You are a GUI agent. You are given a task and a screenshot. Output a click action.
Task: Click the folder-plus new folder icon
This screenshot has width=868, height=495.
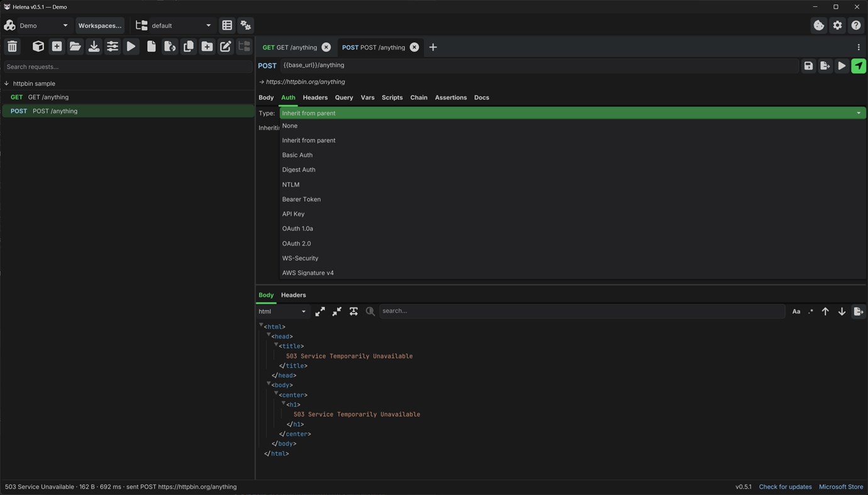pos(207,47)
